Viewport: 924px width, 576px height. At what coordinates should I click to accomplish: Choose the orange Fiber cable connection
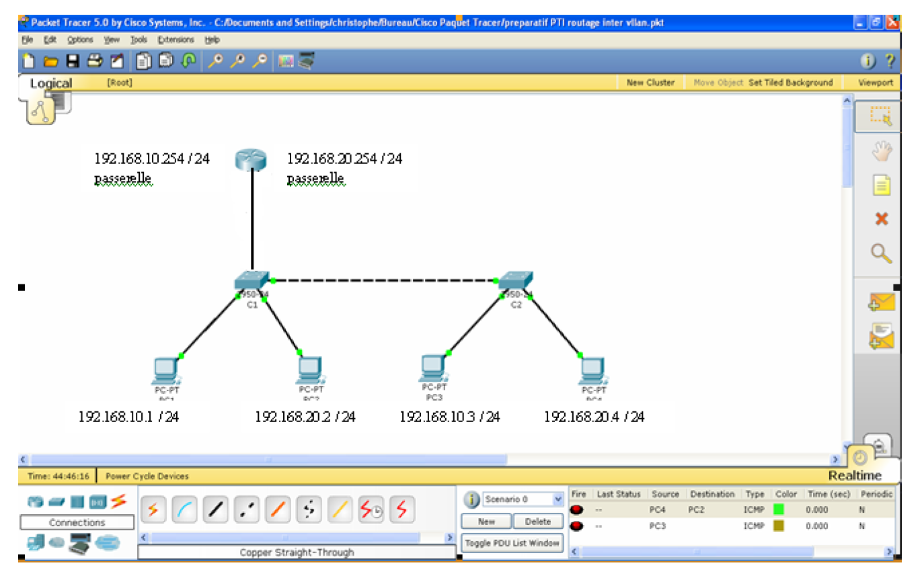coord(278,510)
